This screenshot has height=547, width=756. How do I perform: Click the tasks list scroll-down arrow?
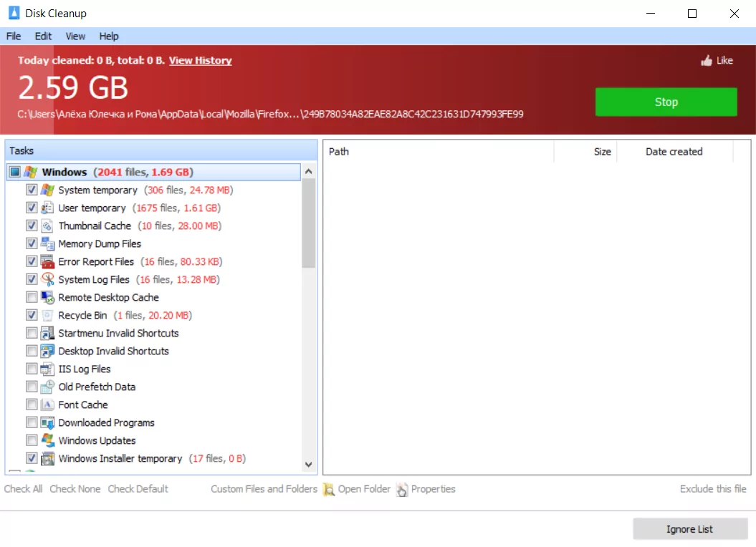[309, 465]
